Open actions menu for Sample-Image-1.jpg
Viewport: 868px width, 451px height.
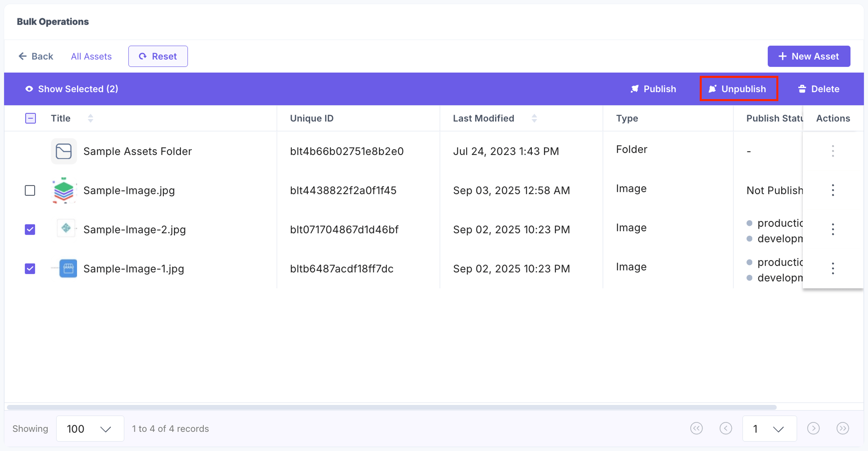click(x=833, y=269)
